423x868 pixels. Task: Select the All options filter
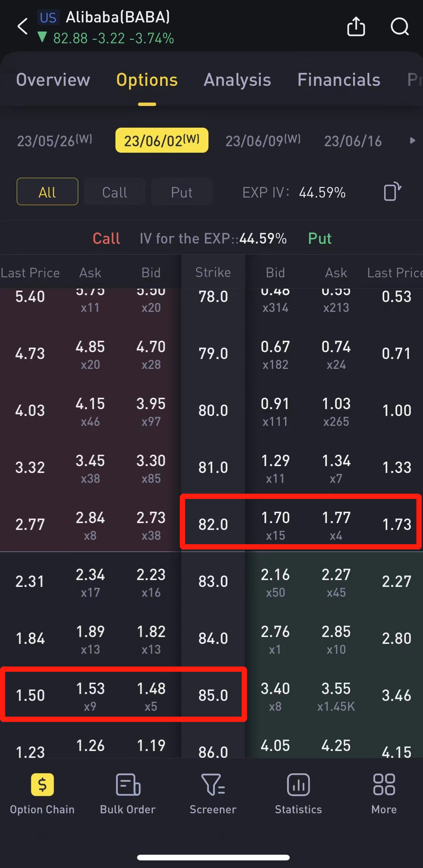[47, 192]
